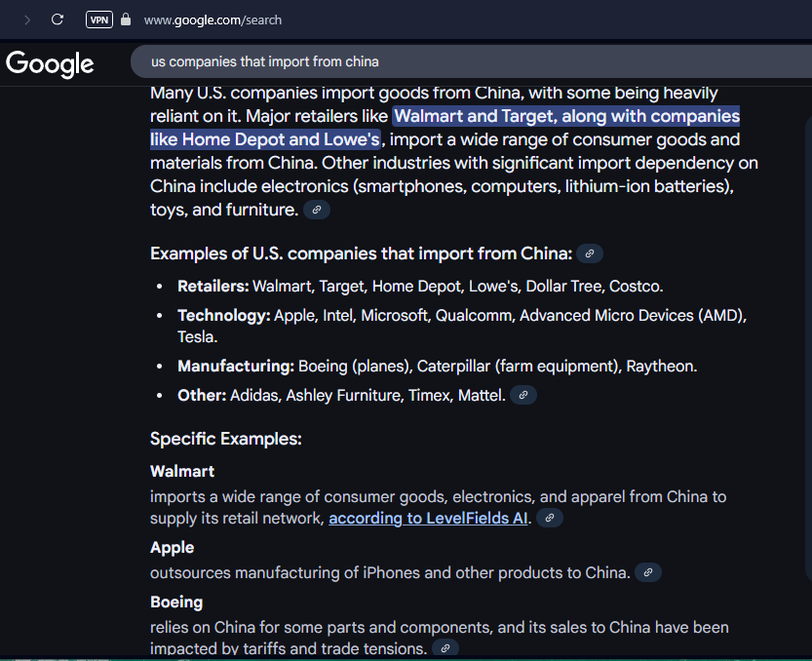Click the 'Retailers:' bullet label
The width and height of the screenshot is (812, 661).
coord(213,286)
